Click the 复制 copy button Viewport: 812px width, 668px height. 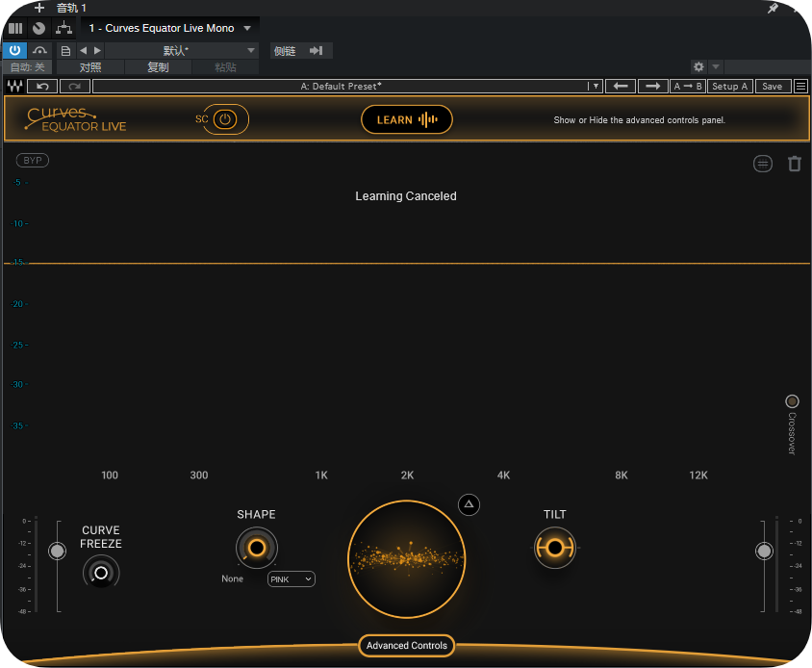click(158, 67)
